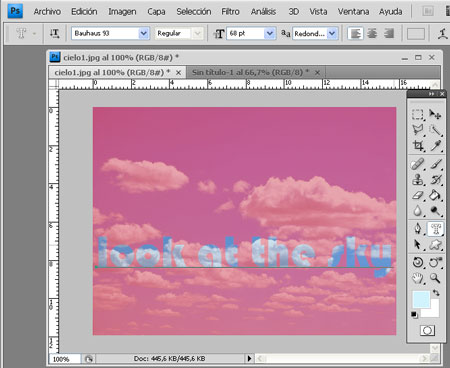
Task: Open the warp text dialog
Action: tap(443, 33)
